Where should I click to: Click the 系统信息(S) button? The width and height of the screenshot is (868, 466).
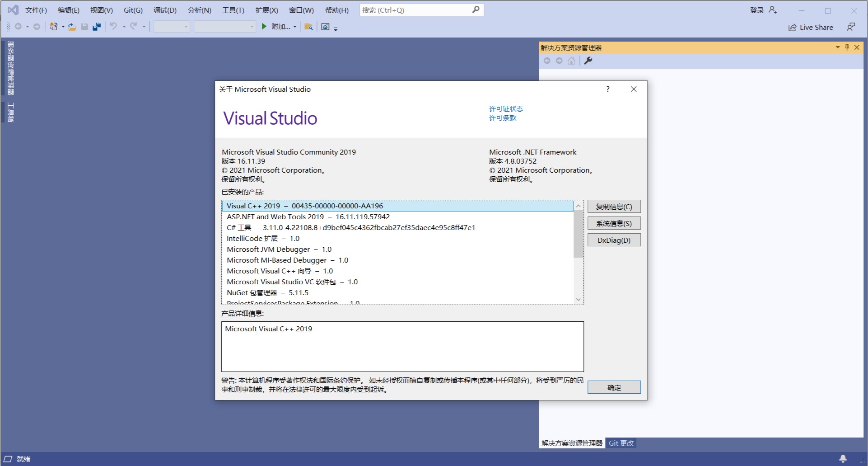pos(614,223)
